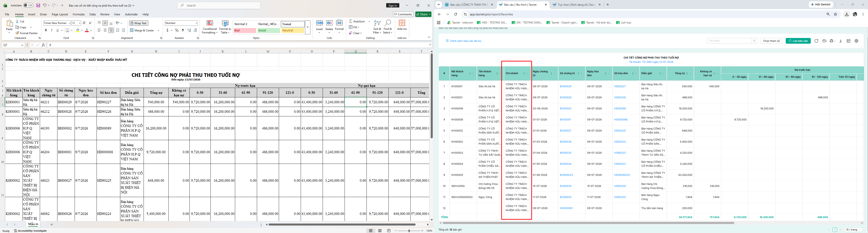The image size is (868, 233).
Task: Open the Taxnet report settings gear
Action: (x=856, y=41)
